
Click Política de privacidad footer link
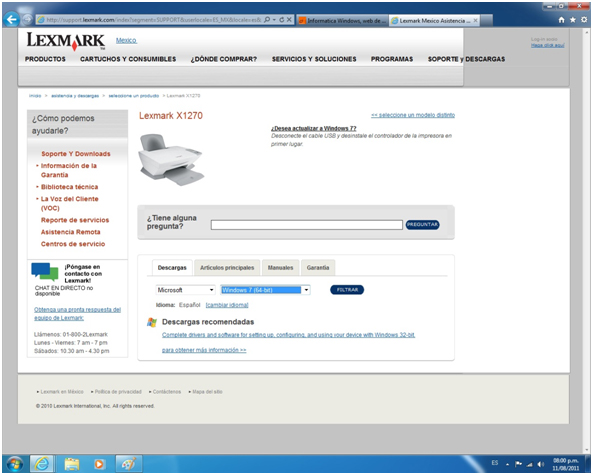(x=118, y=392)
